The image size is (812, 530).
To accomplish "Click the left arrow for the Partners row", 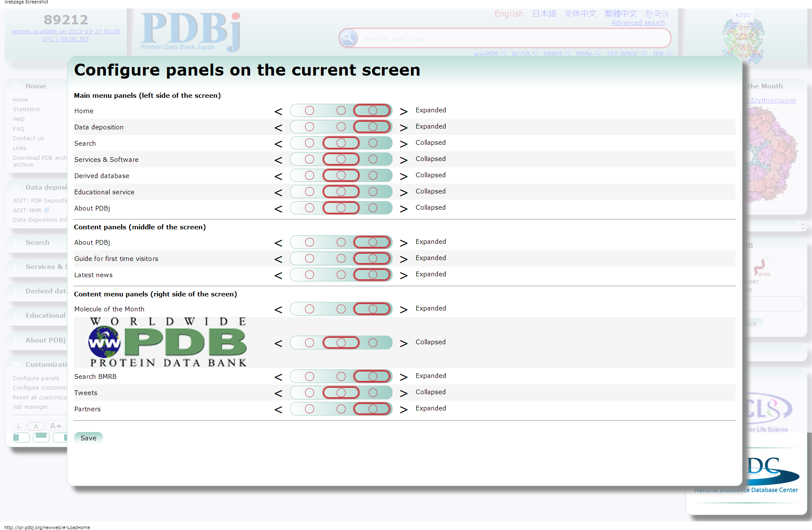I will 278,410.
